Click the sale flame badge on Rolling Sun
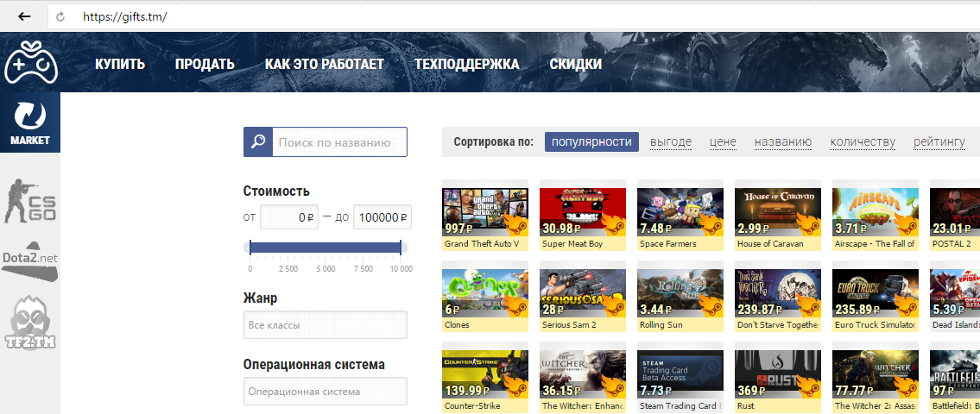This screenshot has width=980, height=414. click(x=710, y=304)
